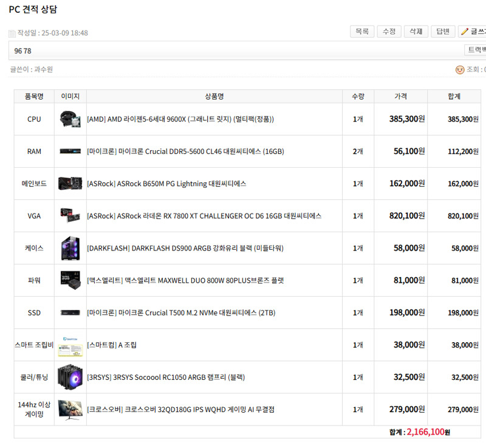This screenshot has width=486, height=448.
Task: Open the 3RSYS RC1050 cooler thumbnail
Action: (x=70, y=377)
